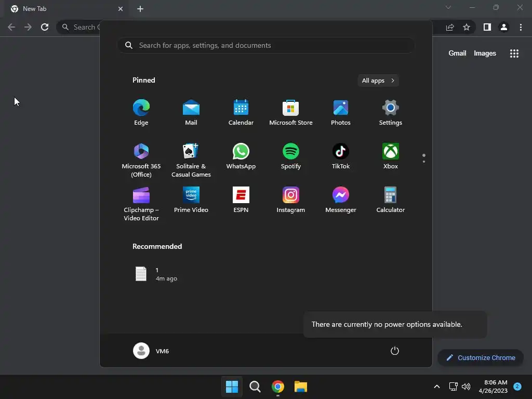Expand the All apps list

[378, 81]
